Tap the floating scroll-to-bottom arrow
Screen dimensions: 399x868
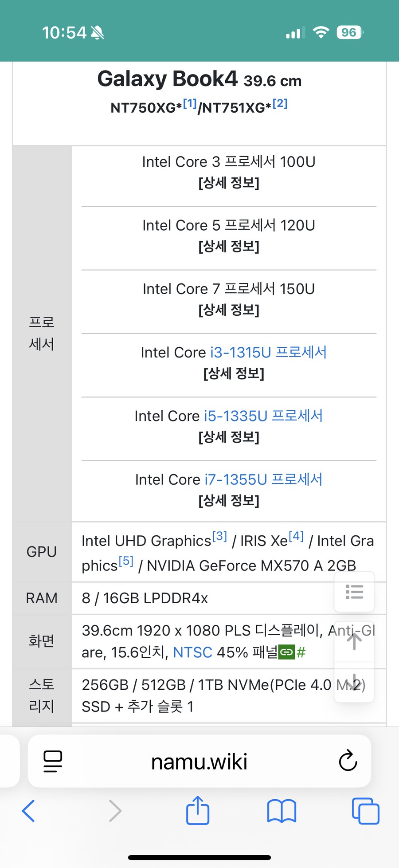(354, 682)
